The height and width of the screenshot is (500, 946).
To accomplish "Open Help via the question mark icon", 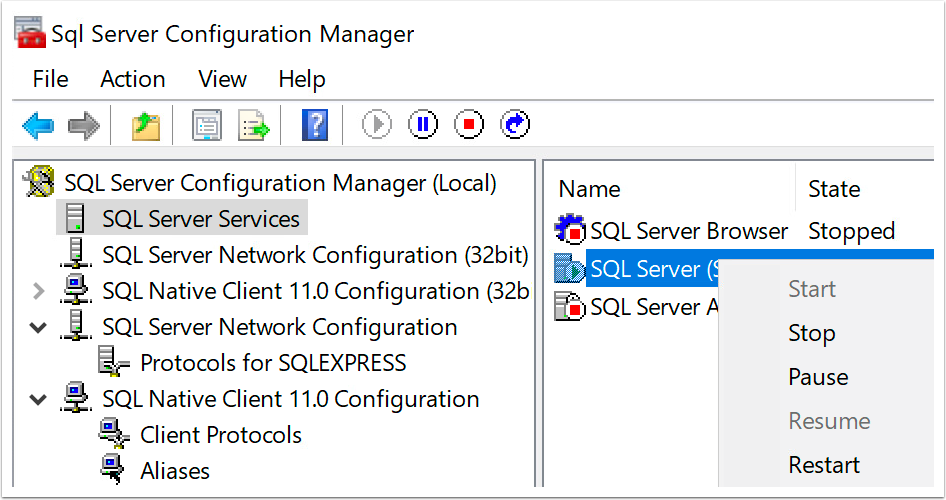I will coord(314,125).
